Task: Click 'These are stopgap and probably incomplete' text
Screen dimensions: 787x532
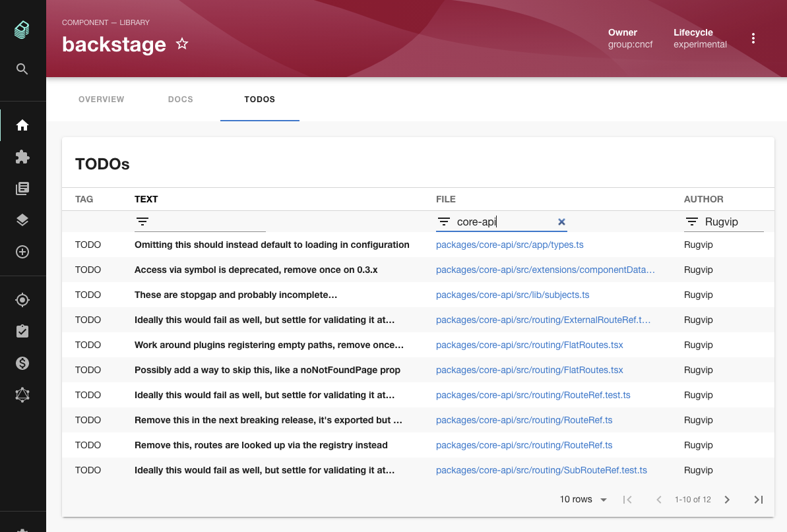Action: (236, 295)
